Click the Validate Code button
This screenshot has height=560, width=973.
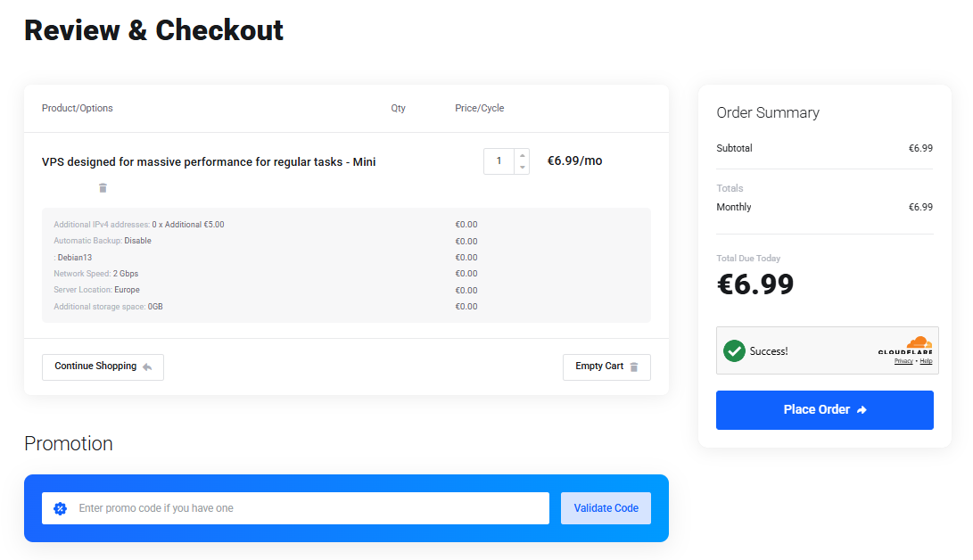coord(606,508)
